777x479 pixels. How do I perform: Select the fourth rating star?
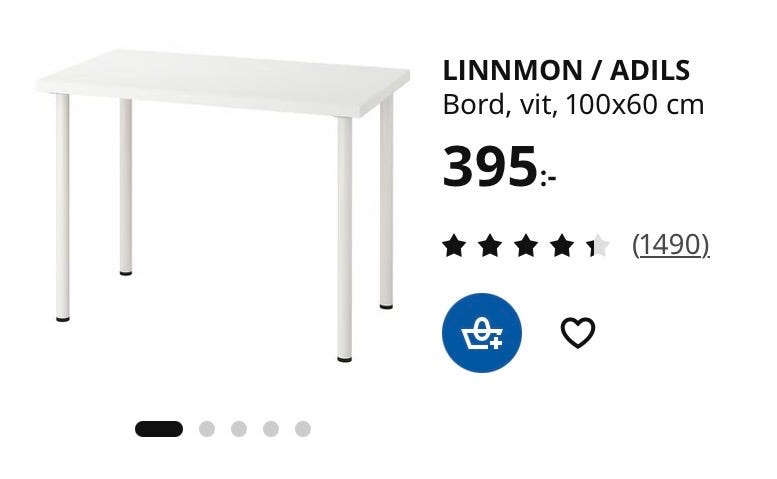562,246
